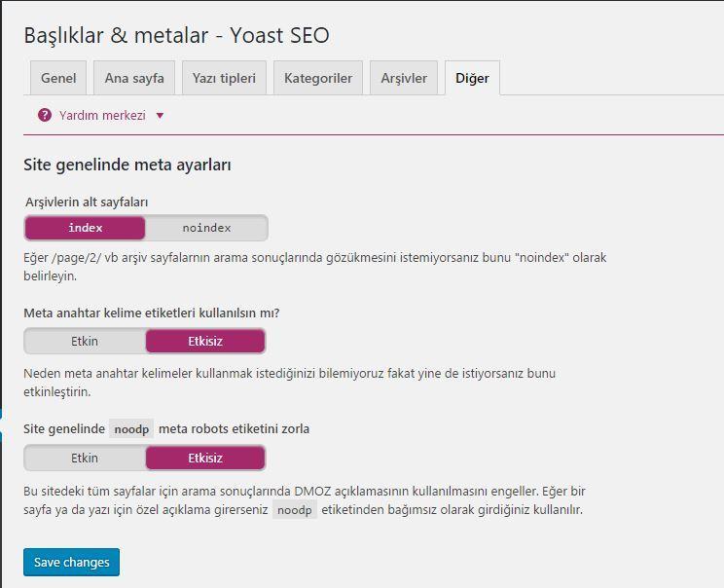Click the Neden meta anahtar kelimeler description
Image resolution: width=724 pixels, height=588 pixels.
290,383
